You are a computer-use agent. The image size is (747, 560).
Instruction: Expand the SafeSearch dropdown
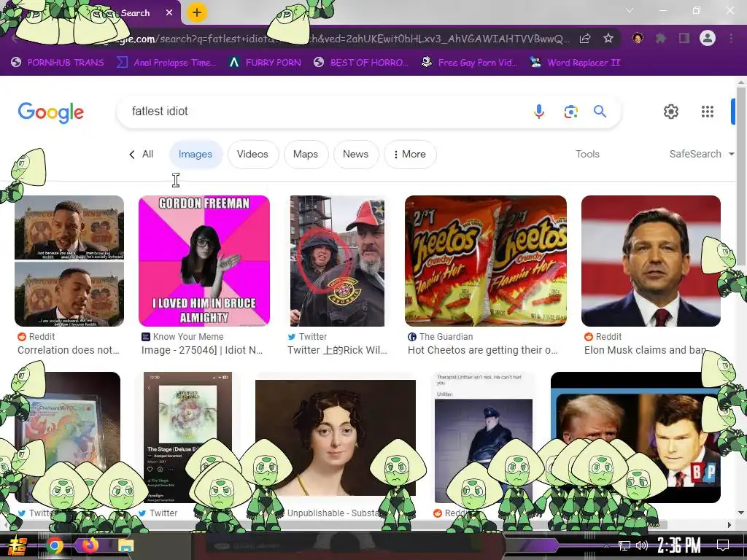pos(701,154)
